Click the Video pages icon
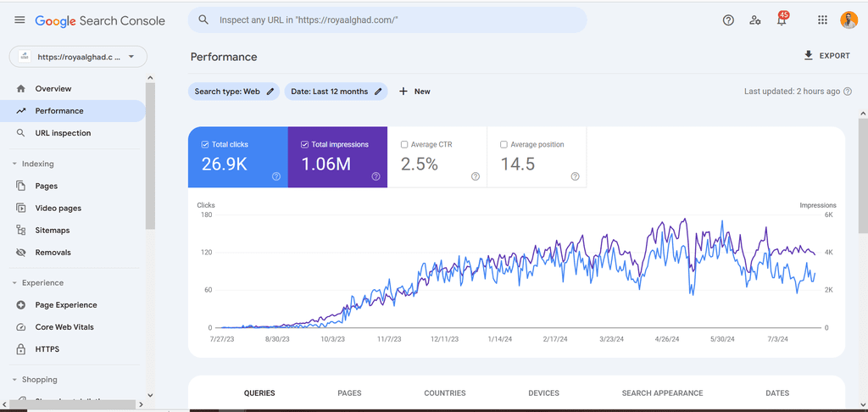This screenshot has height=412, width=868. (x=21, y=209)
